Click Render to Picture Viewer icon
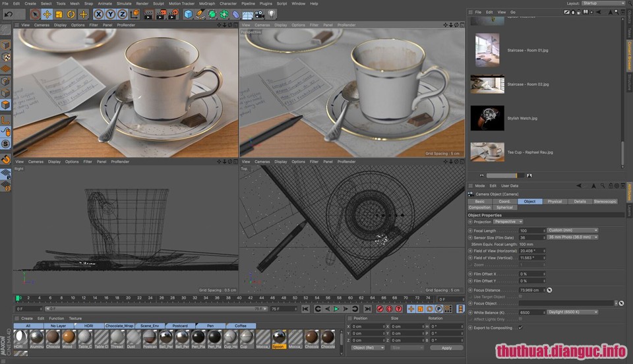Screen dimensions: 633x364 [161, 15]
